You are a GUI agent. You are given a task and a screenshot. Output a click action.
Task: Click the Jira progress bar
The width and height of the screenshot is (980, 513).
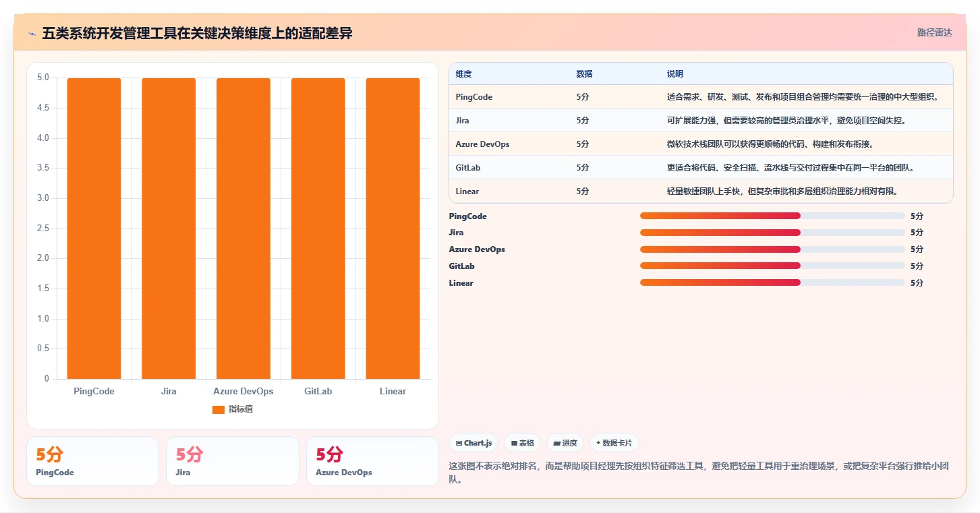pyautogui.click(x=772, y=233)
